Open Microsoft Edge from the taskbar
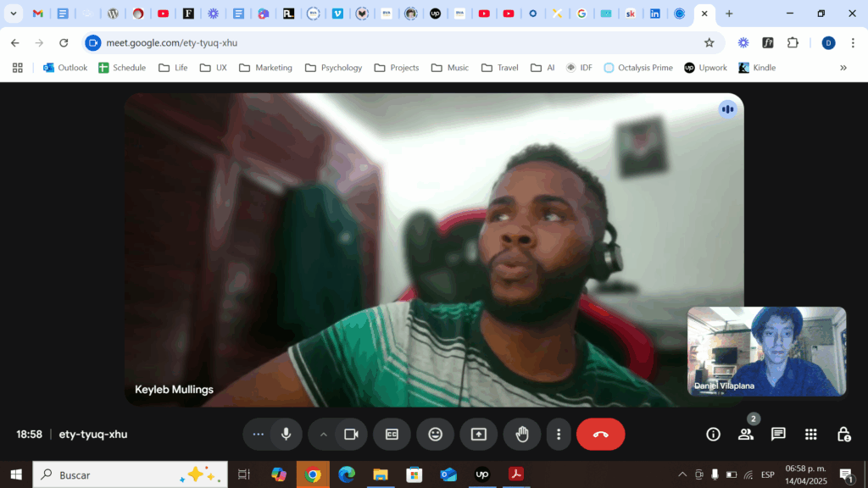Screen dimensions: 868x488 (347, 475)
